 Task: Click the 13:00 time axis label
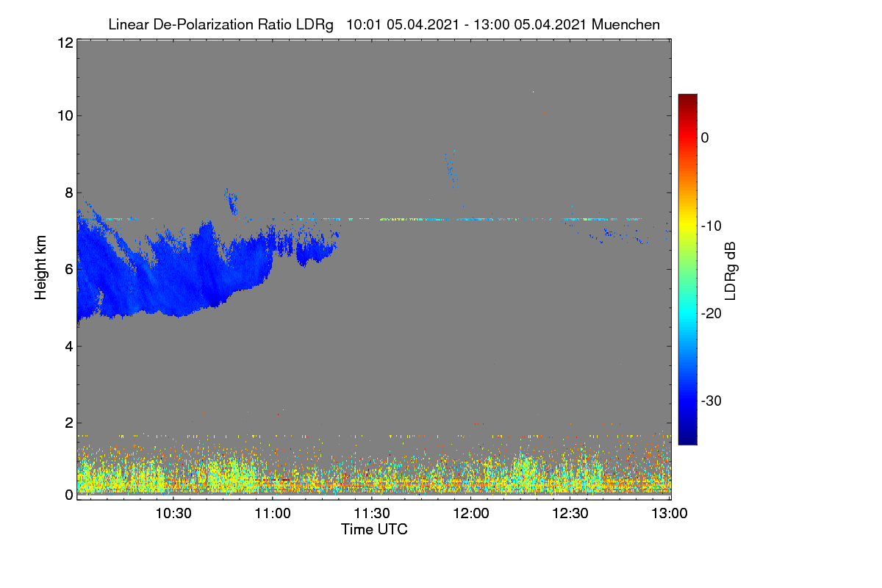click(670, 514)
